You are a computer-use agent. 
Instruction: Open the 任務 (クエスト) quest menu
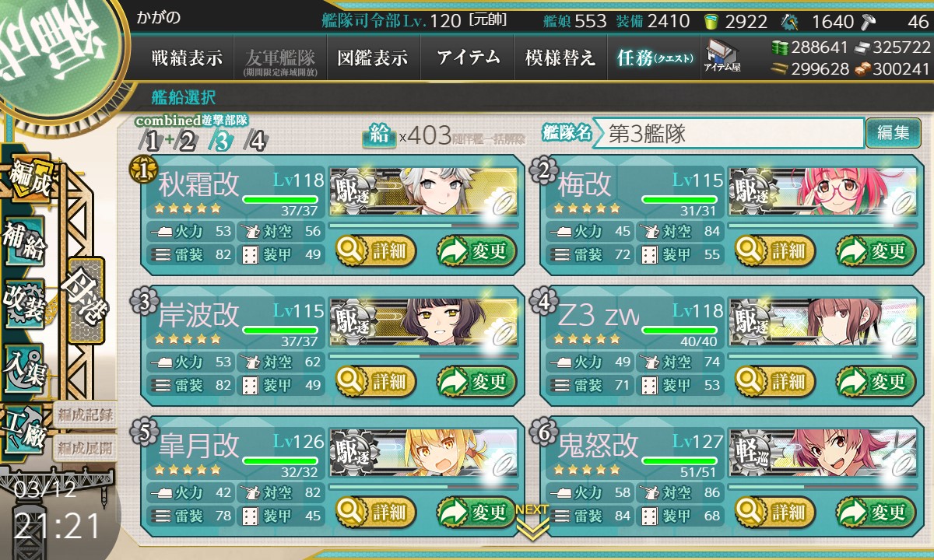[x=654, y=58]
